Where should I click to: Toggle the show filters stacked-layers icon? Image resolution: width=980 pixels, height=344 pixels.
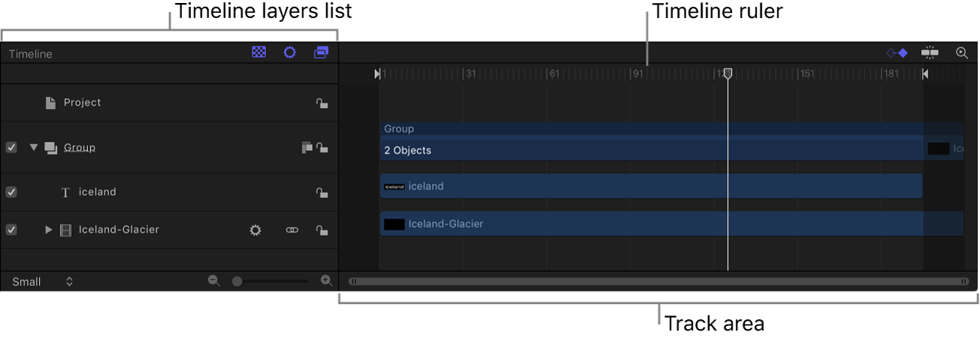tap(321, 53)
